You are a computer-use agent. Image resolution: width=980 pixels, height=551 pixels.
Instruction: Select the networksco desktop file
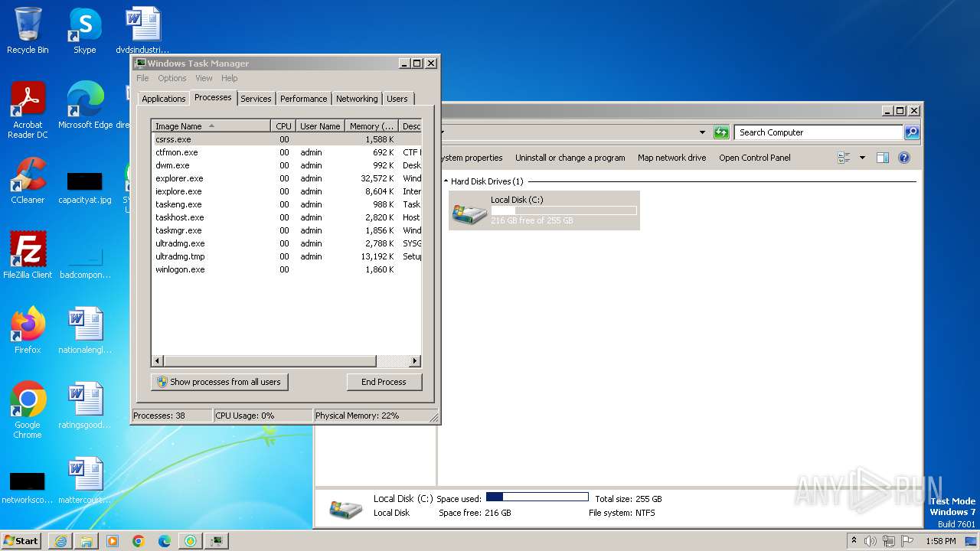(x=28, y=487)
